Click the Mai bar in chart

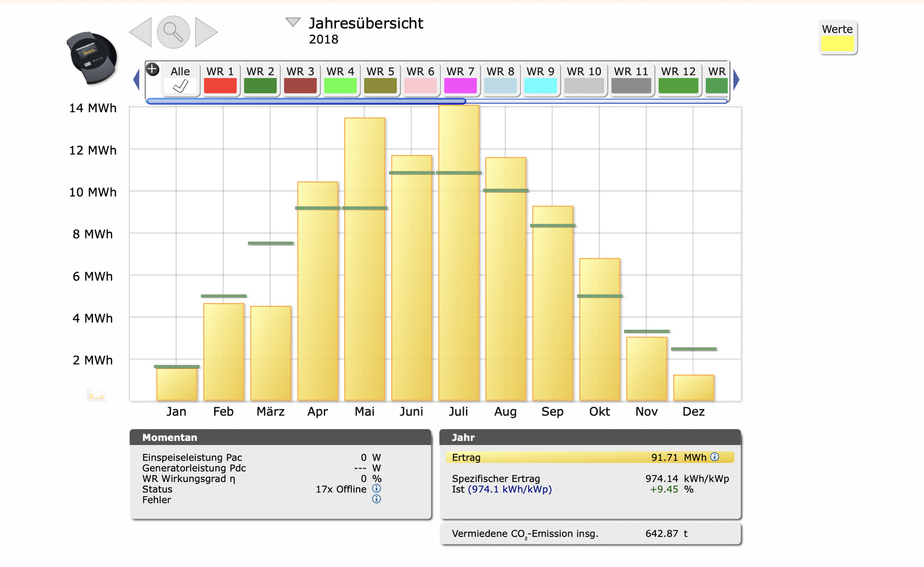click(x=364, y=259)
